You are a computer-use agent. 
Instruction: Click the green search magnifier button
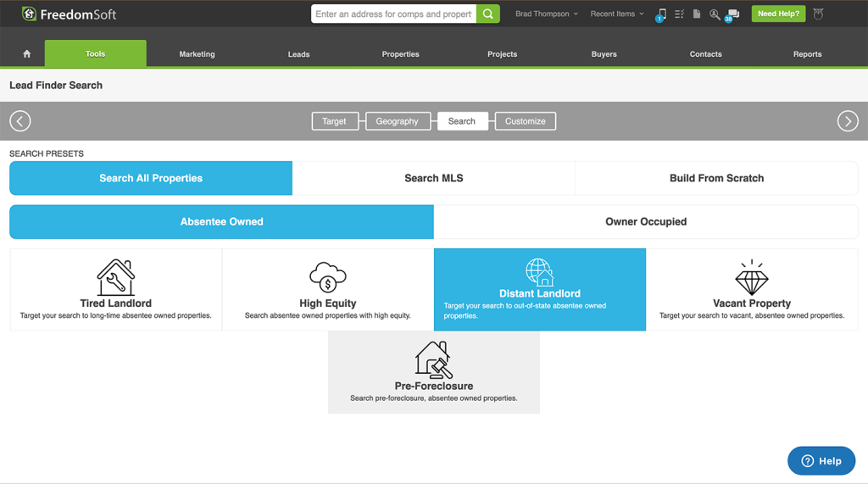(488, 14)
